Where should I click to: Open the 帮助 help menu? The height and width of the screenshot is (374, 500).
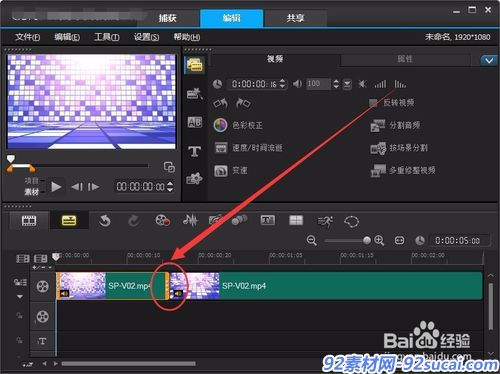tap(187, 37)
